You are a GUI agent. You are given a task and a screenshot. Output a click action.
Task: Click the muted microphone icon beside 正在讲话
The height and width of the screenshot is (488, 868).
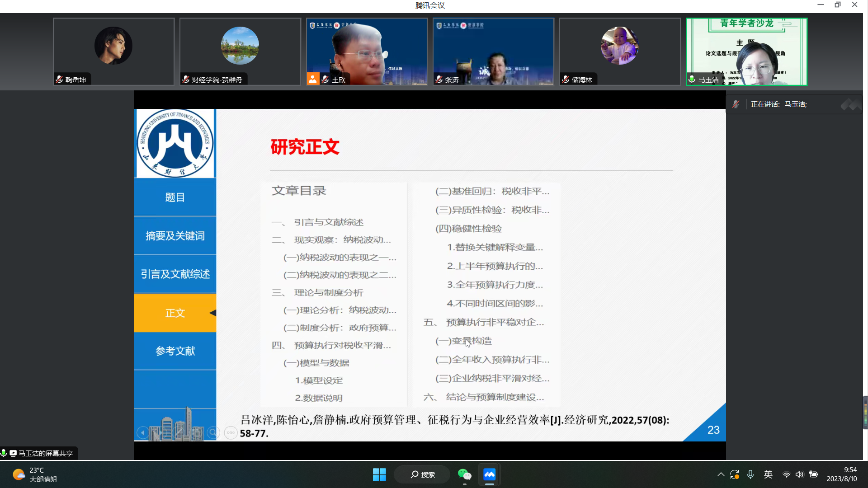pyautogui.click(x=736, y=104)
